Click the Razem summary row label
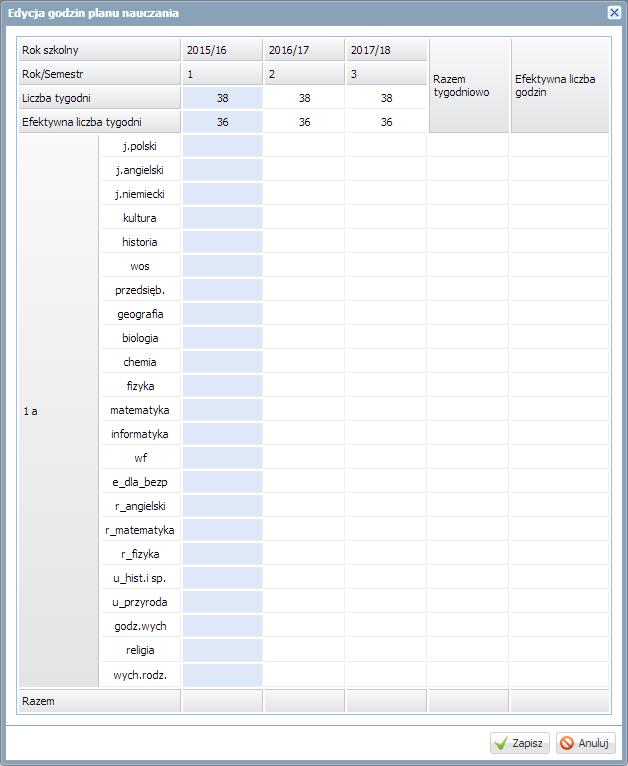 (x=100, y=701)
